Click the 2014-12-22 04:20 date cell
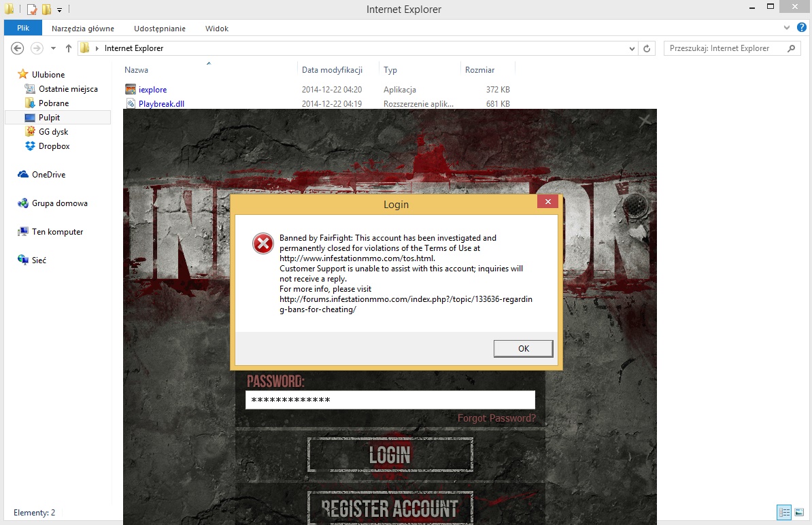812x525 pixels. (332, 90)
